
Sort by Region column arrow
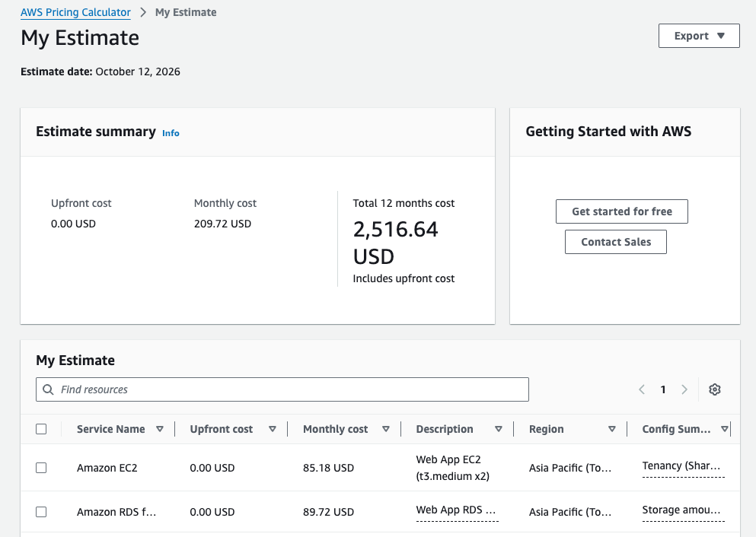pos(612,429)
